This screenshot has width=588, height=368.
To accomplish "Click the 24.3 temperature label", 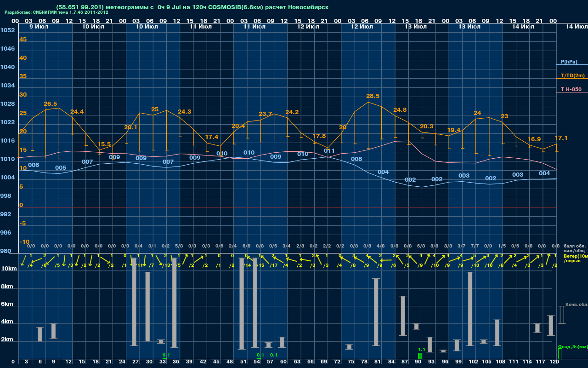I will 184,112.
